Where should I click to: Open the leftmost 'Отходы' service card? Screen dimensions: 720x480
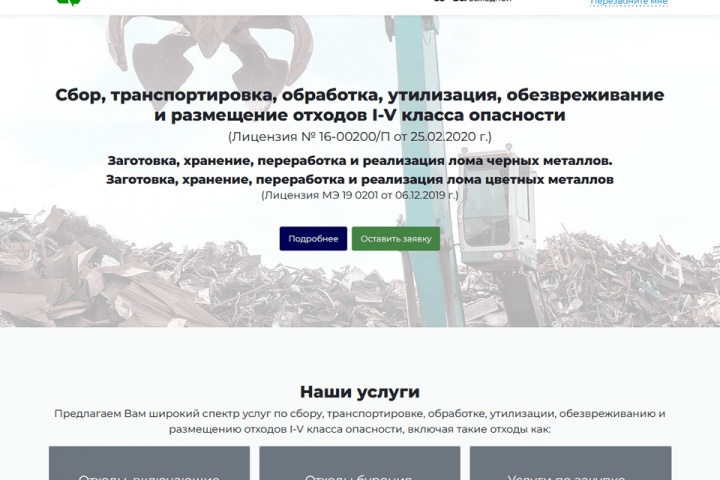tap(149, 463)
